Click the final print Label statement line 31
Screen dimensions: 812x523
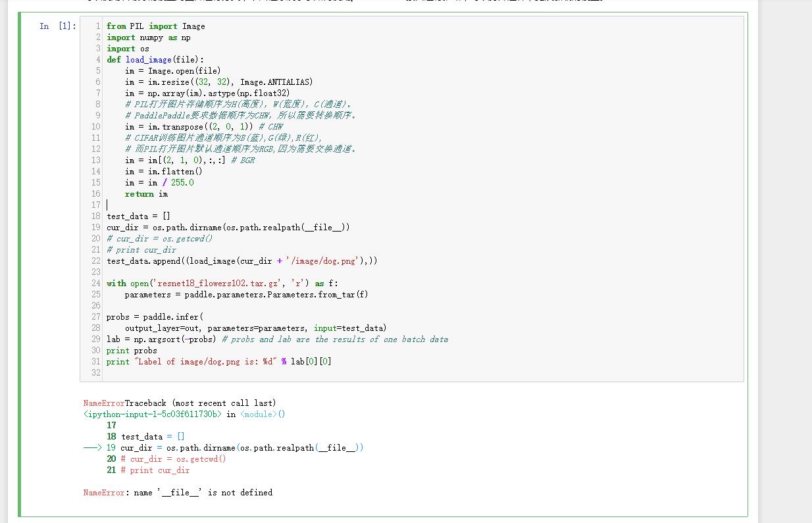click(217, 361)
